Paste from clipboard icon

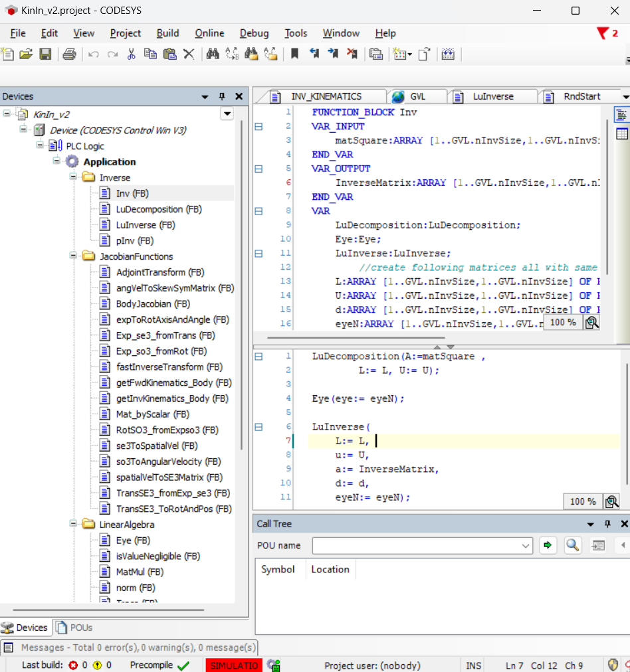click(x=170, y=54)
